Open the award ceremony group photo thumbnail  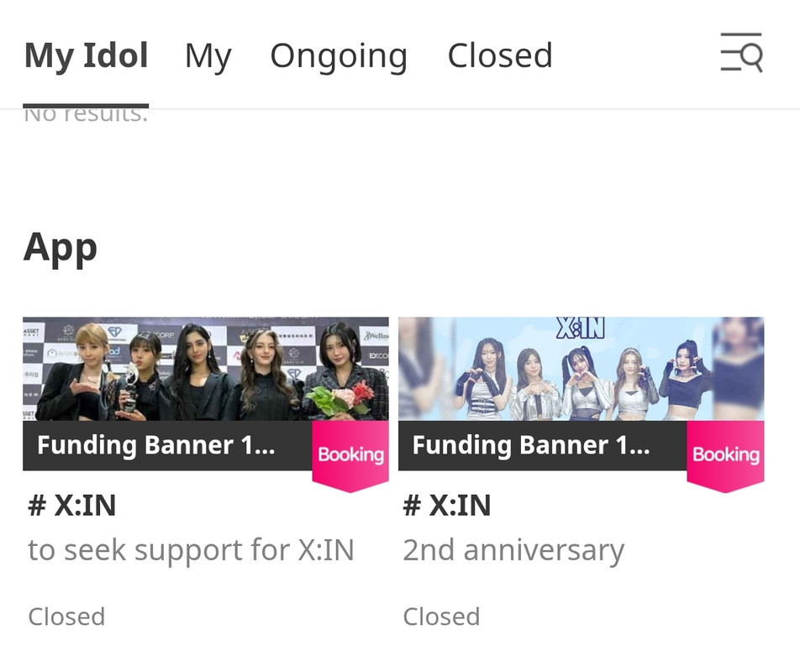[x=206, y=369]
